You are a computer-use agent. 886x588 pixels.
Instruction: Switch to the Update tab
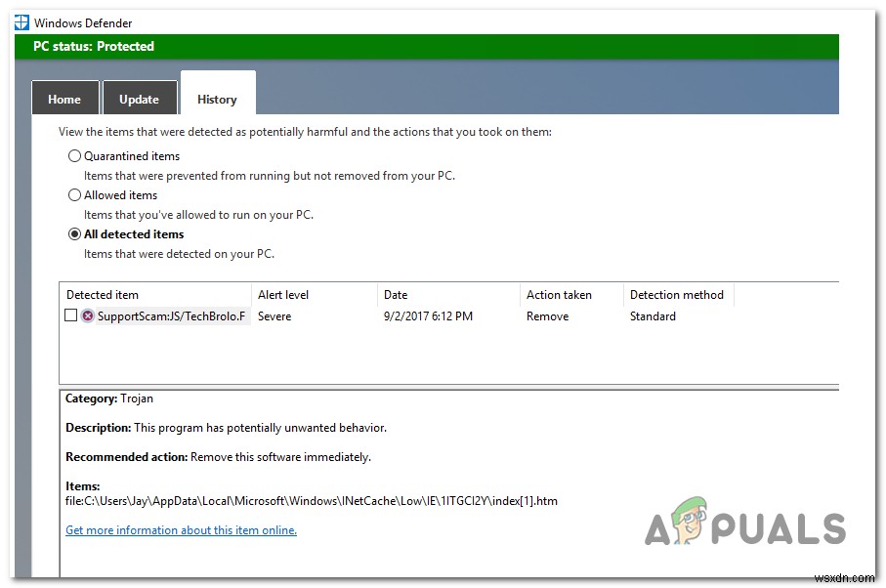(140, 99)
